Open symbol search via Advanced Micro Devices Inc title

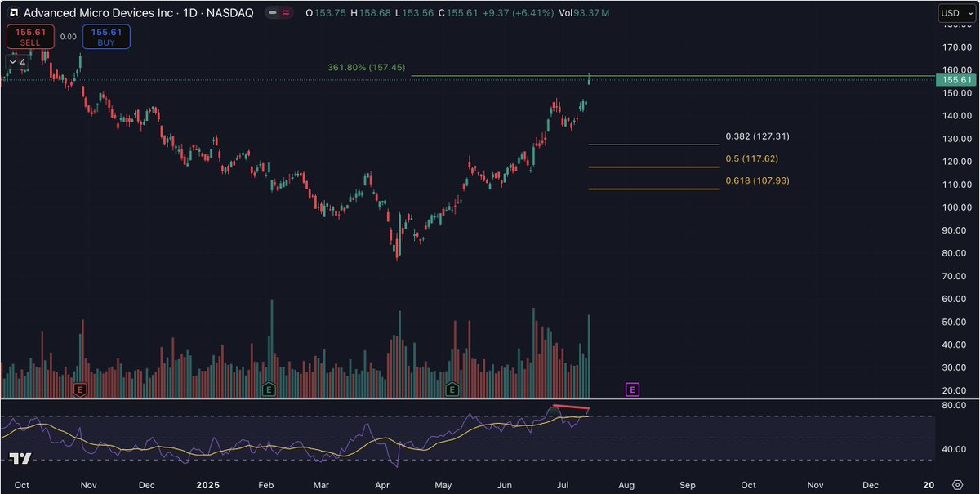pos(100,13)
